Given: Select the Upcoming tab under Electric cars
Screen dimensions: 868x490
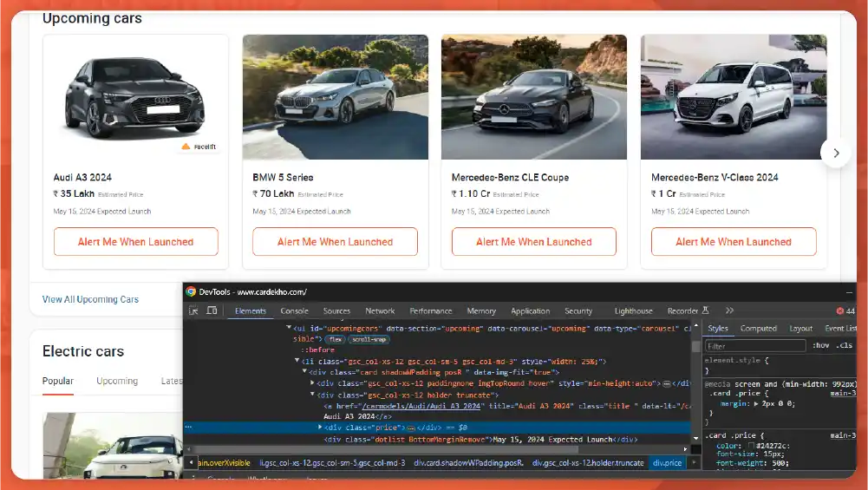Looking at the screenshot, I should tap(117, 381).
